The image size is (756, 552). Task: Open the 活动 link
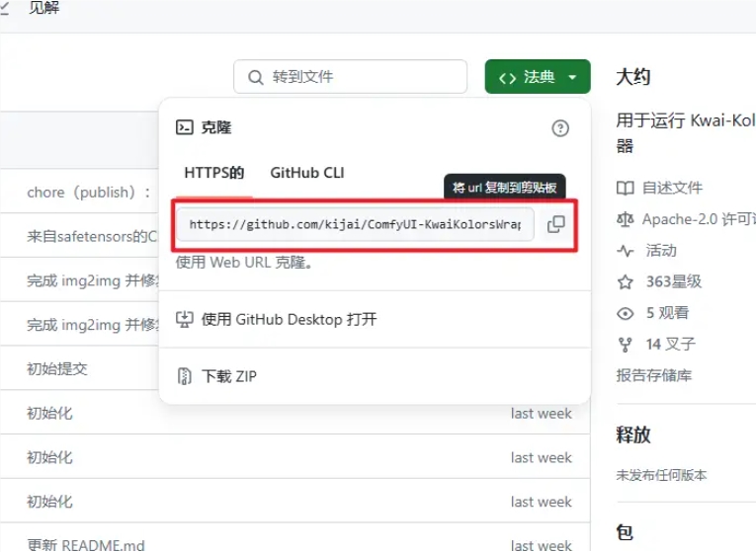click(661, 251)
